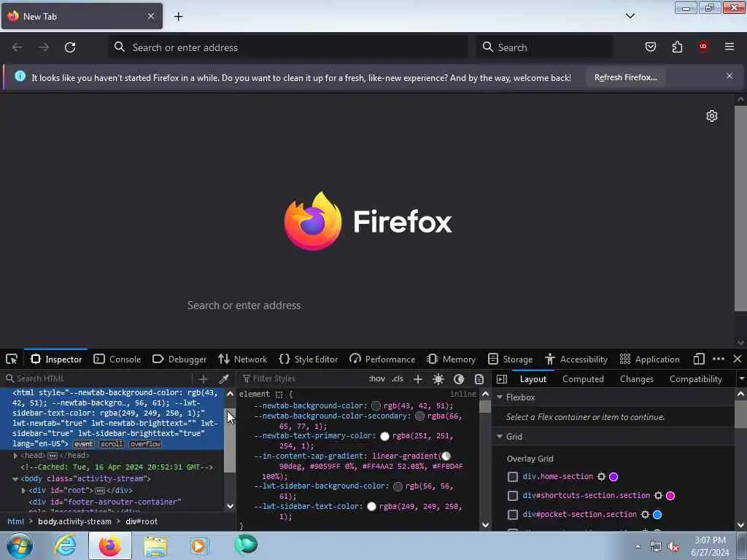Enable grid overlay for div#pocket-section.section
This screenshot has height=560, width=747.
pos(513,515)
